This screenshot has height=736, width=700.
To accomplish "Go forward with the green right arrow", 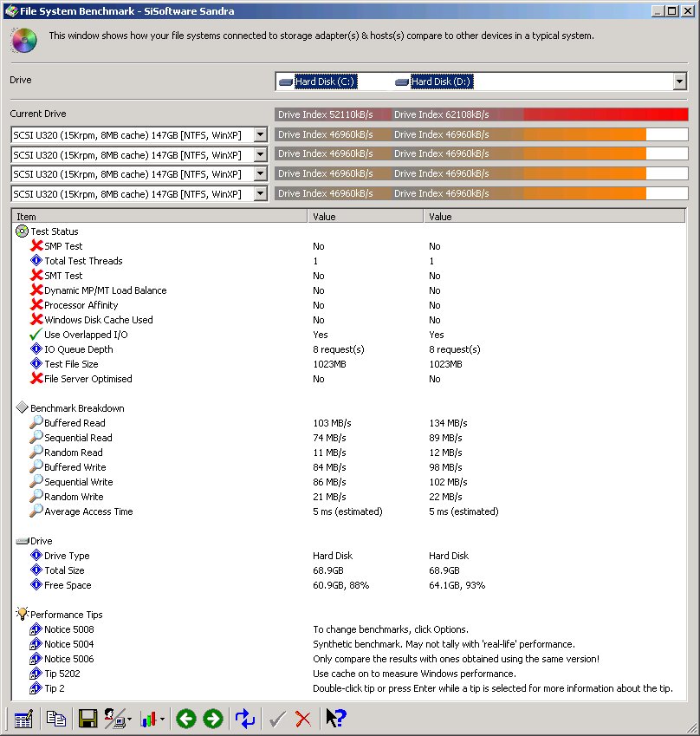I will (213, 719).
